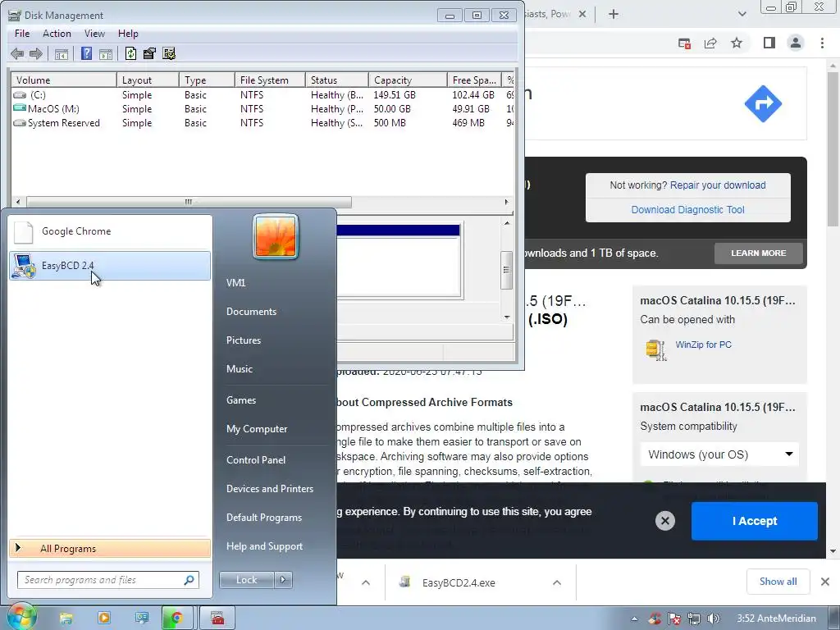Click the Settings icon with gear in toolbar

(x=169, y=53)
